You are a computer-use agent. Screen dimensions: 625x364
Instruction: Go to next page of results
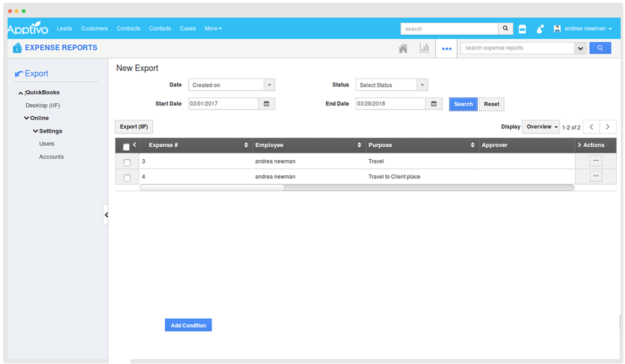click(x=608, y=127)
